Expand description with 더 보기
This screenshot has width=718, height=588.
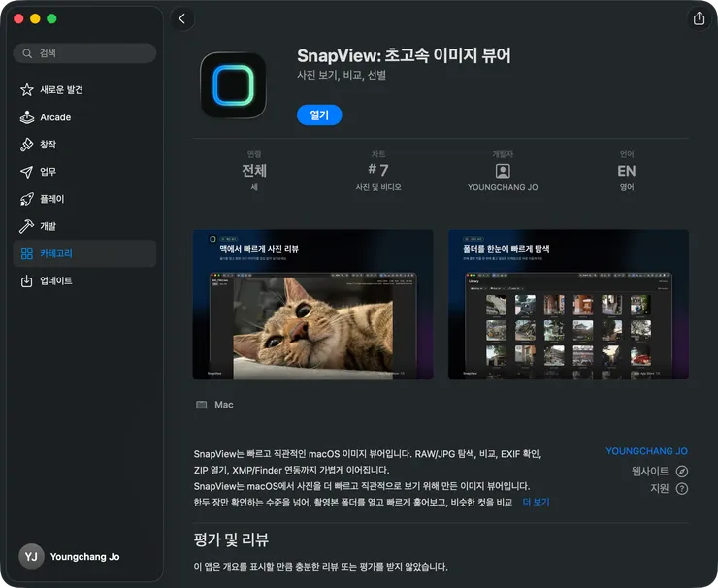[536, 502]
